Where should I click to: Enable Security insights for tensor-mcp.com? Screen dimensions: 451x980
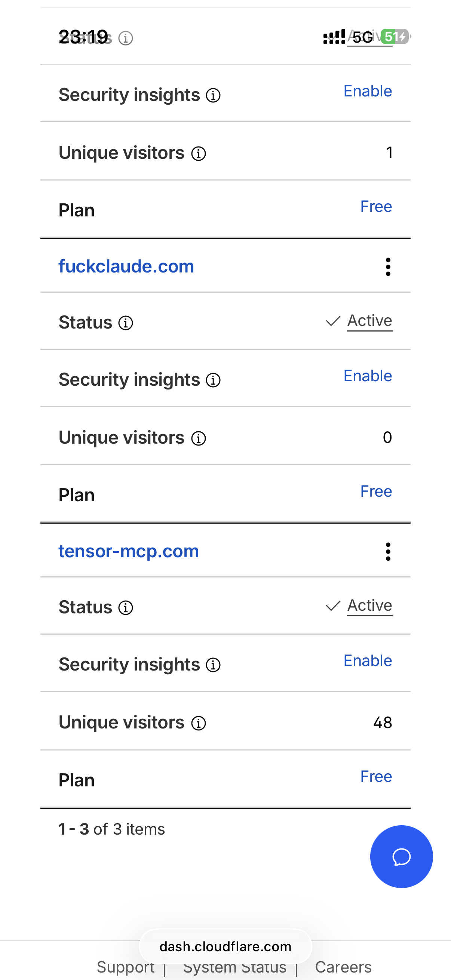point(368,661)
